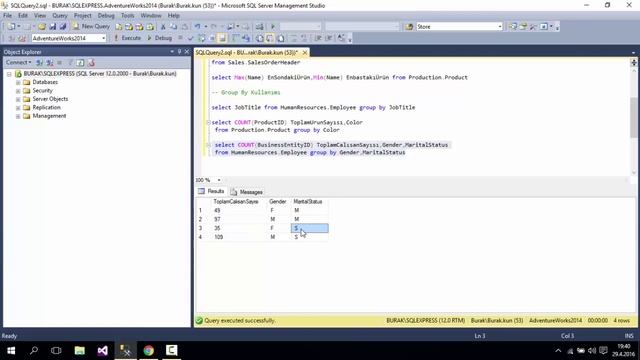Expand the Databases folder node
Image resolution: width=640 pixels, height=360 pixels.
tap(18, 82)
